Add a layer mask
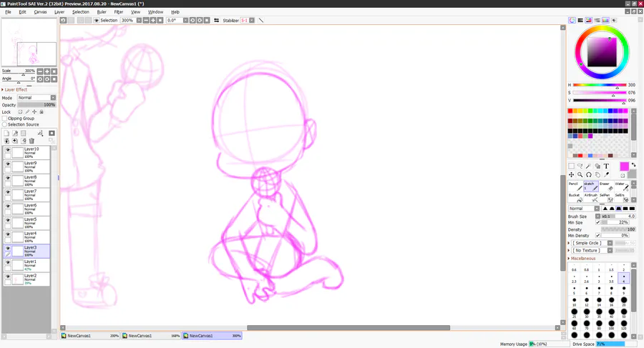The height and width of the screenshot is (348, 644). point(52,133)
